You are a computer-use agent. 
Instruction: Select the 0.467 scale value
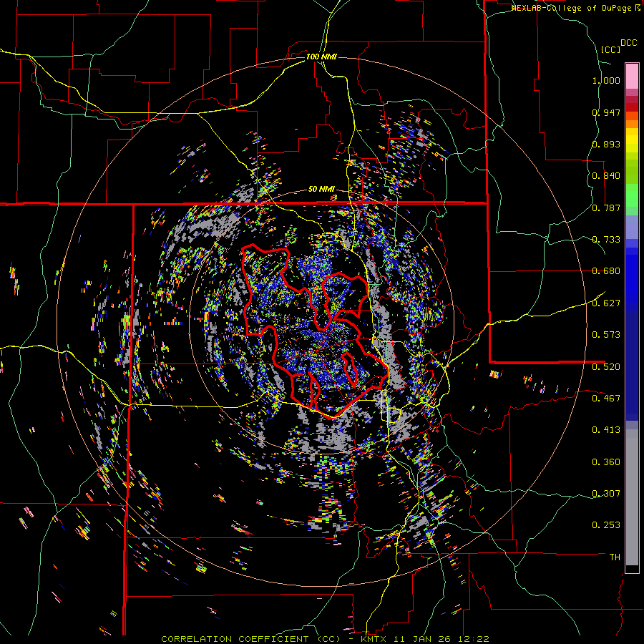click(606, 399)
